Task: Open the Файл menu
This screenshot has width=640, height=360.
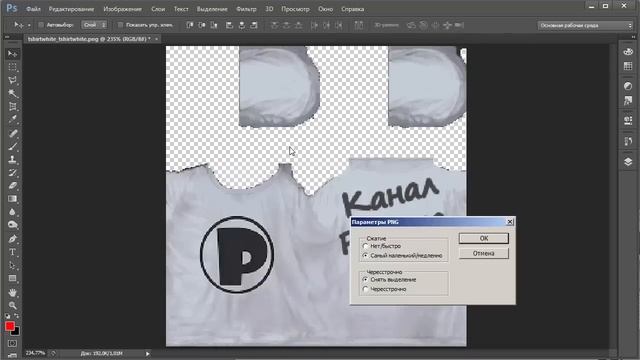Action: tap(33, 9)
